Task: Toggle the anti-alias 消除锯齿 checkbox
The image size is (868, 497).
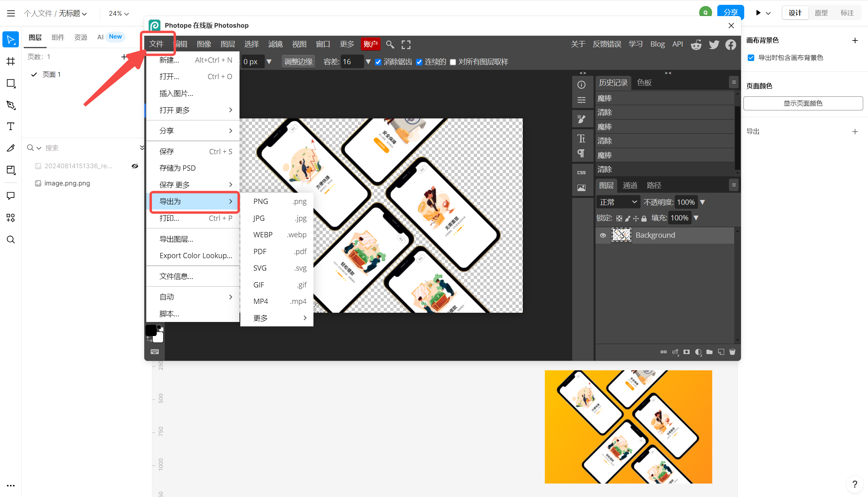Action: pos(378,62)
